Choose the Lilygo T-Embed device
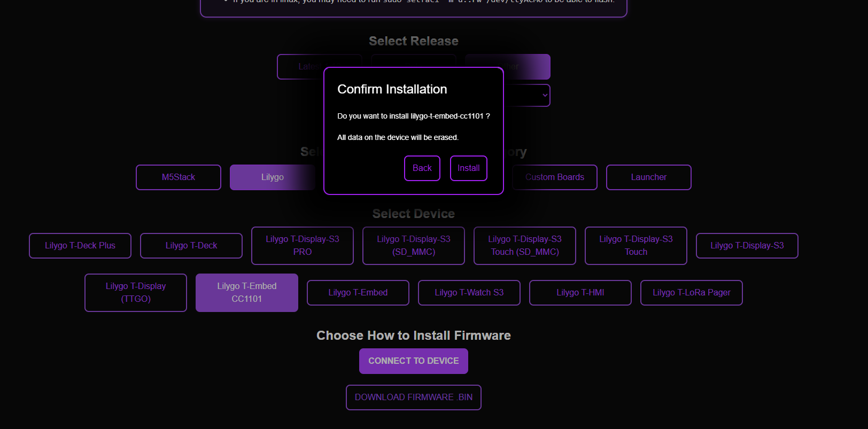This screenshot has height=429, width=868. [x=358, y=293]
